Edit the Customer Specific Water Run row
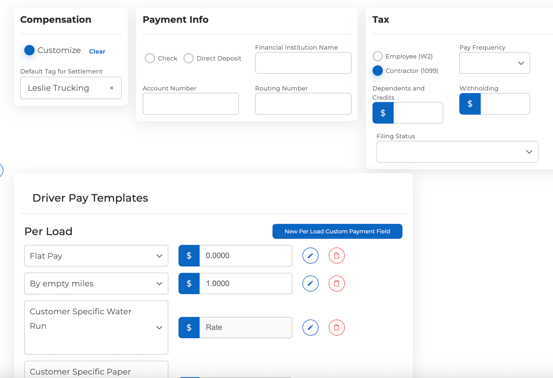Viewport: 553px width, 378px height. pos(310,328)
